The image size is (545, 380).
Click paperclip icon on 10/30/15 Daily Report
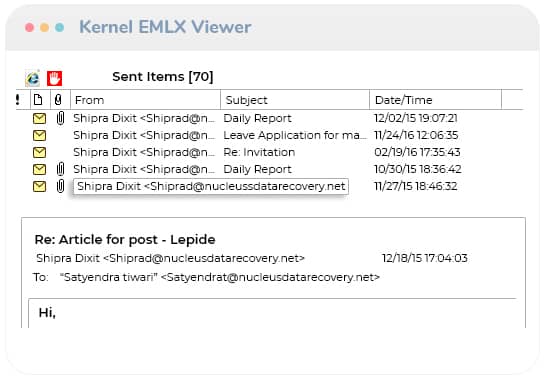pos(60,169)
